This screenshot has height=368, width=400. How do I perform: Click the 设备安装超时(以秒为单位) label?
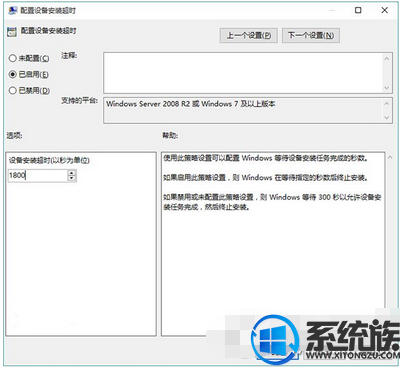tap(49, 160)
